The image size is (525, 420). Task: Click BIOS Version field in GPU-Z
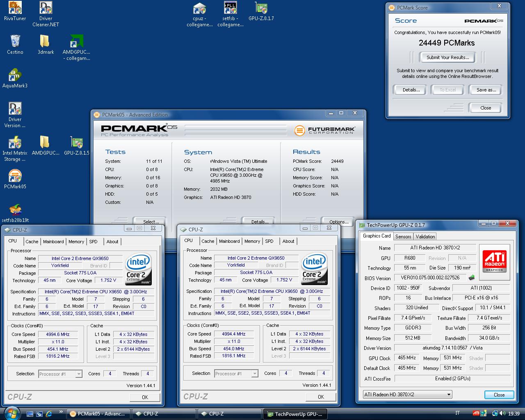[x=431, y=278]
